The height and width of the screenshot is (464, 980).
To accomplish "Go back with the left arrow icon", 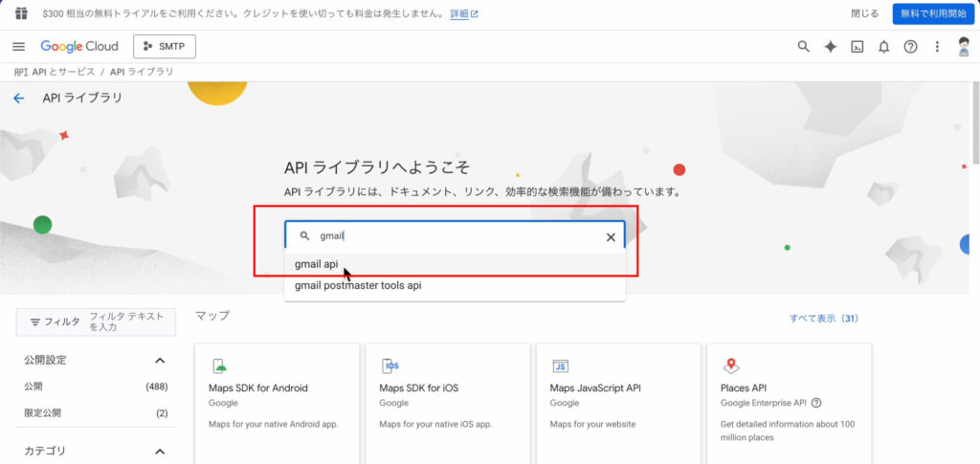I will click(19, 98).
